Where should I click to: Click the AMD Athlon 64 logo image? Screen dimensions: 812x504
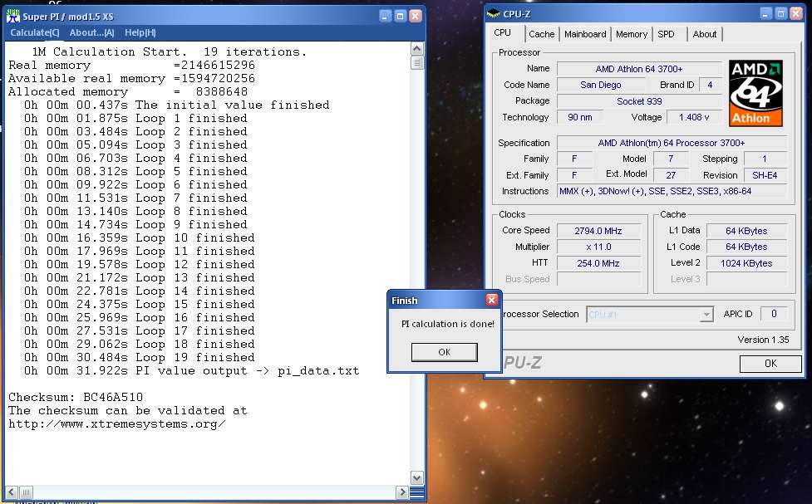coord(755,93)
